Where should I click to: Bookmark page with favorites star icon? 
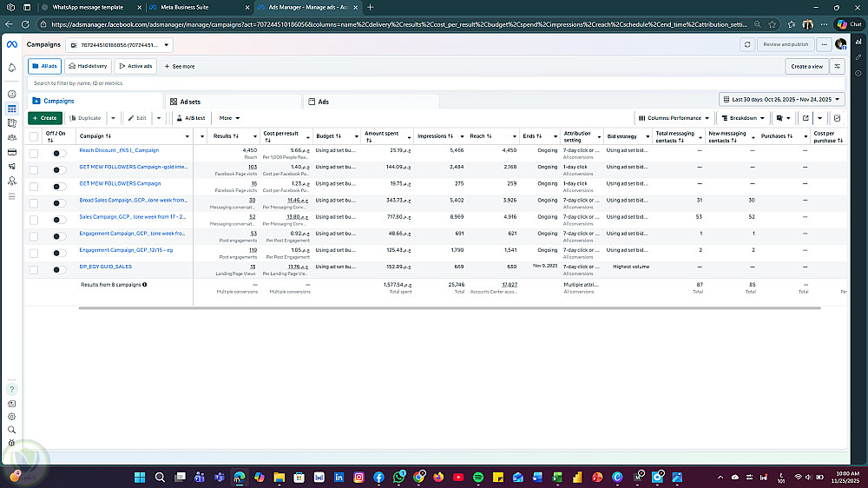coord(773,24)
